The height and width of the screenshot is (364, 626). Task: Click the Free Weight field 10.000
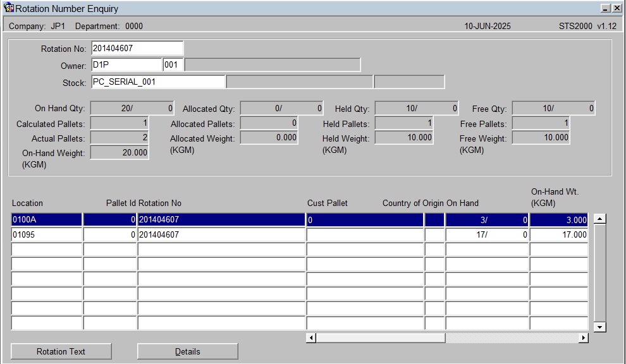click(x=541, y=138)
